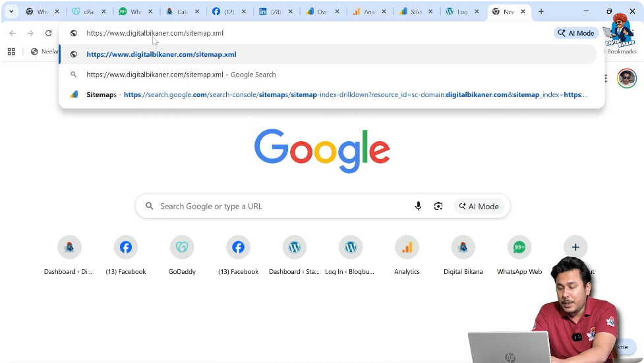Viewport: 644px width, 363px height.
Task: Open the Google account profile picture
Action: (626, 78)
